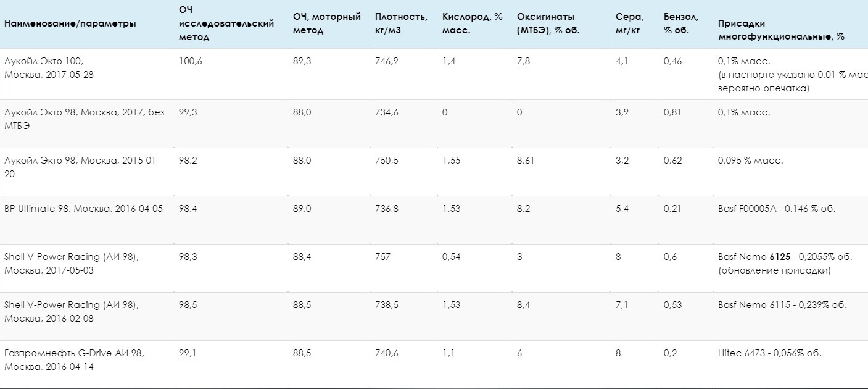Click the "Наименование/параметры" column header
The height and width of the screenshot is (389, 868).
coord(70,23)
